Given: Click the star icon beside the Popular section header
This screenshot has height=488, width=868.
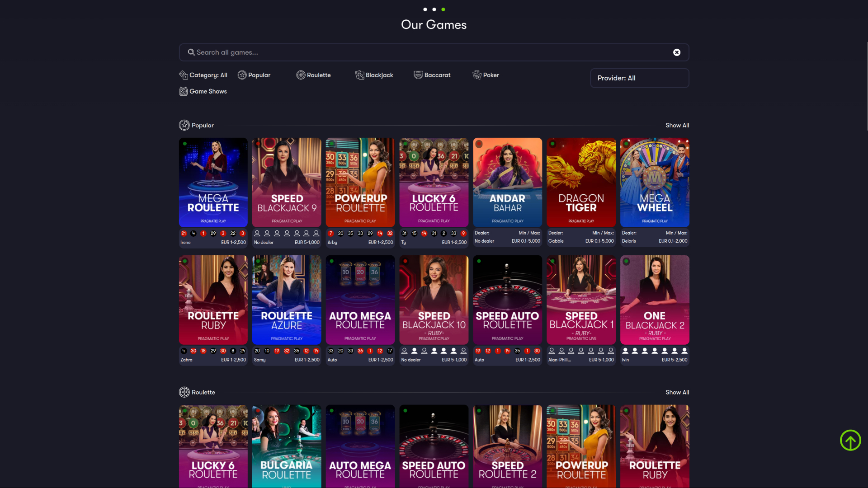Looking at the screenshot, I should (x=184, y=125).
